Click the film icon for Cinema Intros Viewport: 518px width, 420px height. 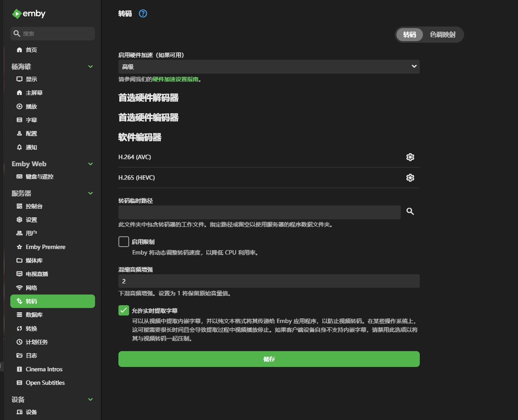[19, 369]
